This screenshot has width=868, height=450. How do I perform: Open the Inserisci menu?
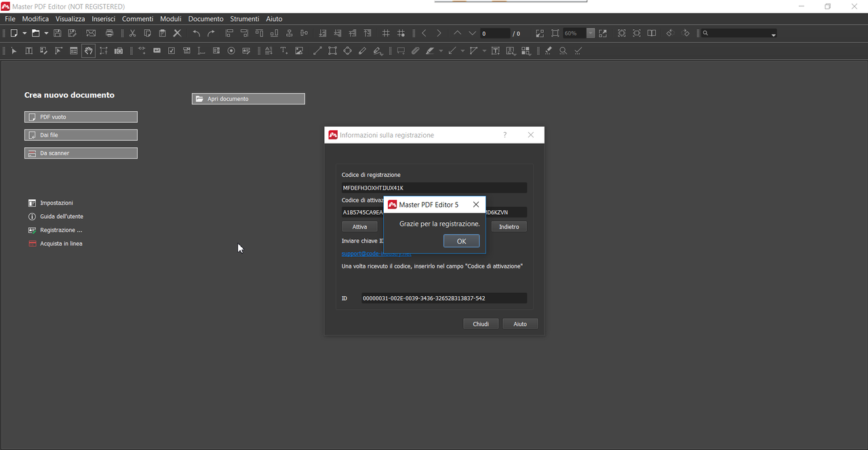click(104, 19)
